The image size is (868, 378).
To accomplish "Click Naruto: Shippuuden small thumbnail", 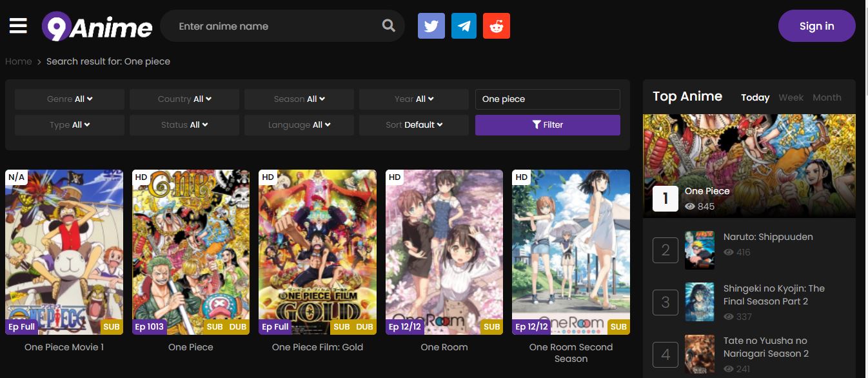I will click(x=700, y=250).
